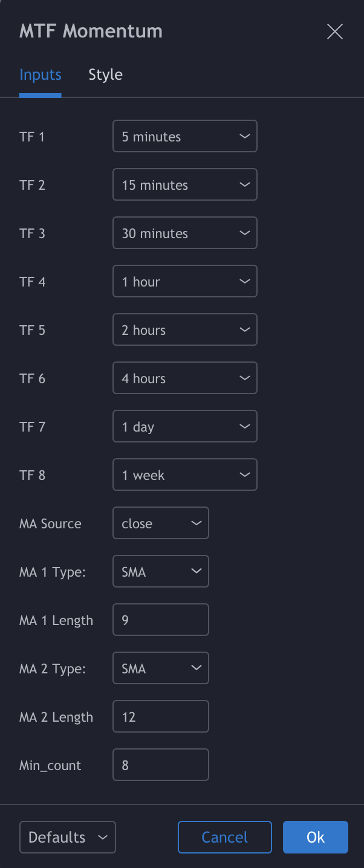Click the MA 1 Length input field
364x868 pixels.
(160, 620)
